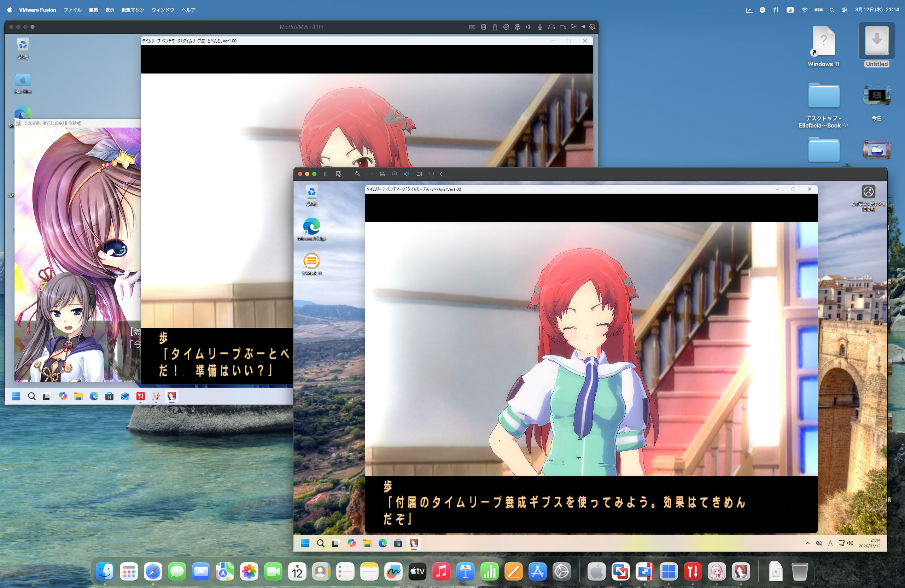Open the ファイル menu in the menu bar
The width and height of the screenshot is (905, 588).
[x=72, y=10]
